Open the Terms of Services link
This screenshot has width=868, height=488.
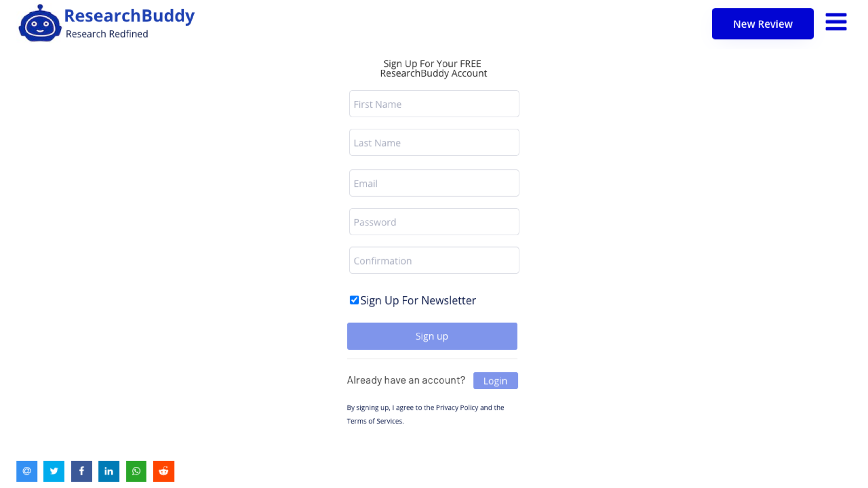tap(374, 421)
